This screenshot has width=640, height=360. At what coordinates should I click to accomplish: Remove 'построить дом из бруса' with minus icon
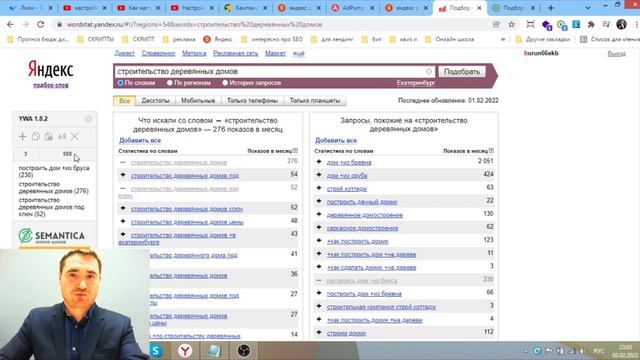319,280
